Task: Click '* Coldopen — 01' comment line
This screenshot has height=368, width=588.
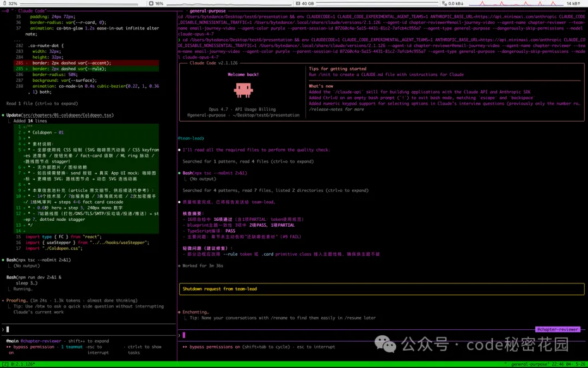Action: click(45, 132)
